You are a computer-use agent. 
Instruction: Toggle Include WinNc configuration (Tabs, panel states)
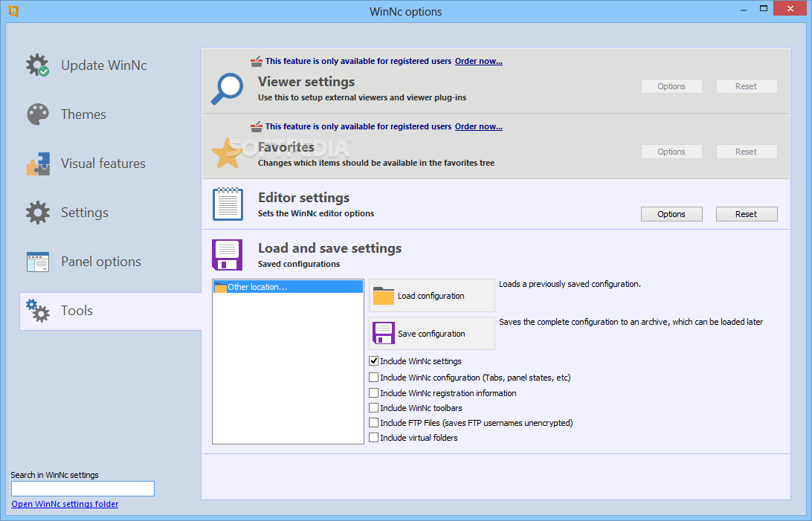(373, 377)
